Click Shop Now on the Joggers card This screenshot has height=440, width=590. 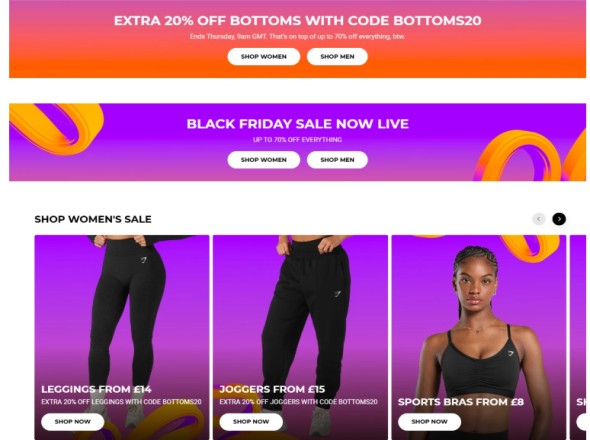tap(251, 422)
